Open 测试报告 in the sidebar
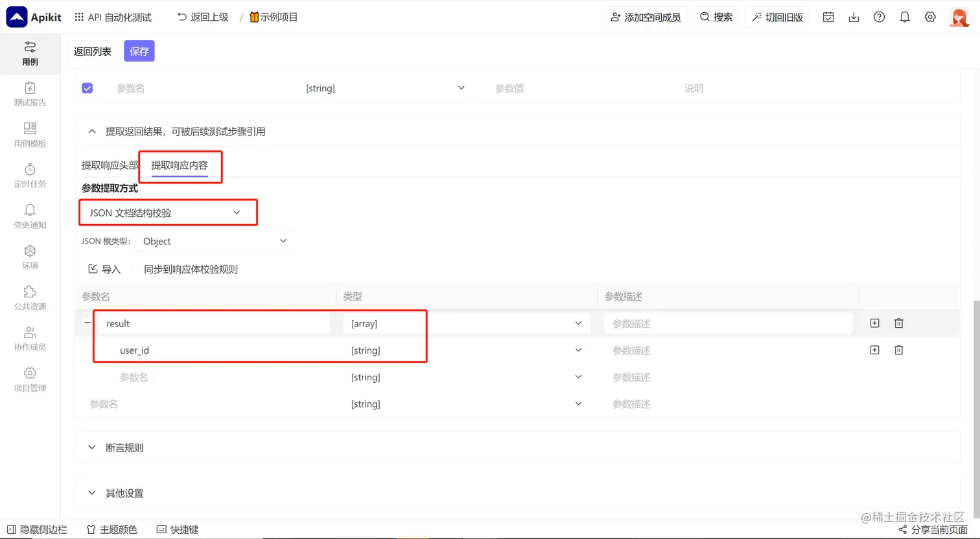The image size is (980, 539). click(x=30, y=94)
